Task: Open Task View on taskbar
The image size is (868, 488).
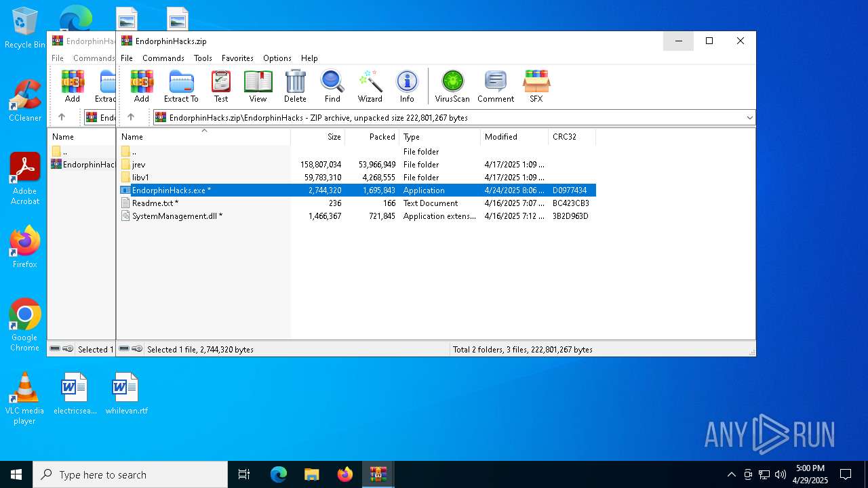Action: tap(244, 474)
